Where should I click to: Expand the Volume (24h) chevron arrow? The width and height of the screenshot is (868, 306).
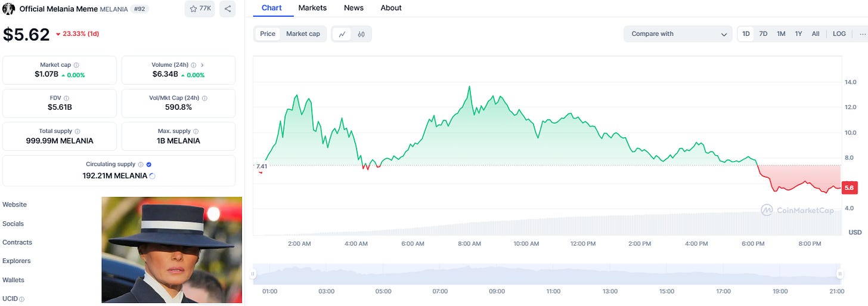(202, 65)
